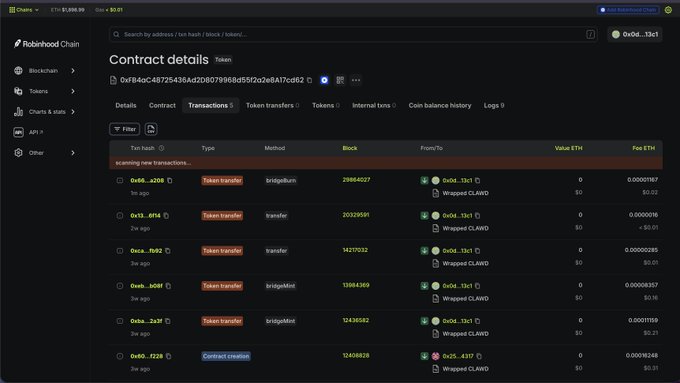Copy txn hash 0xba...2a3f
Screen dimensions: 680x383
pos(168,321)
